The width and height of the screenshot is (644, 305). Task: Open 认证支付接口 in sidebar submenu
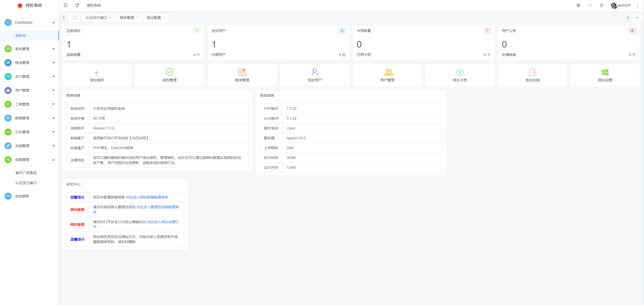(26, 183)
